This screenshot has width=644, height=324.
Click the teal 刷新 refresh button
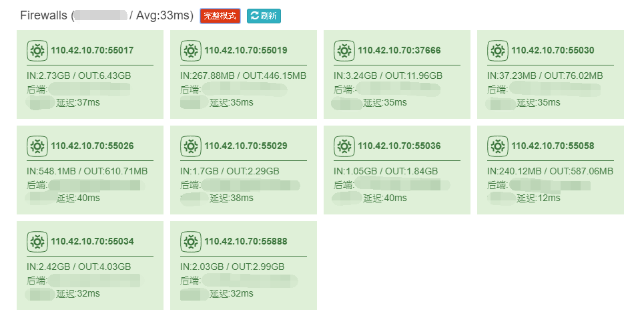point(264,16)
